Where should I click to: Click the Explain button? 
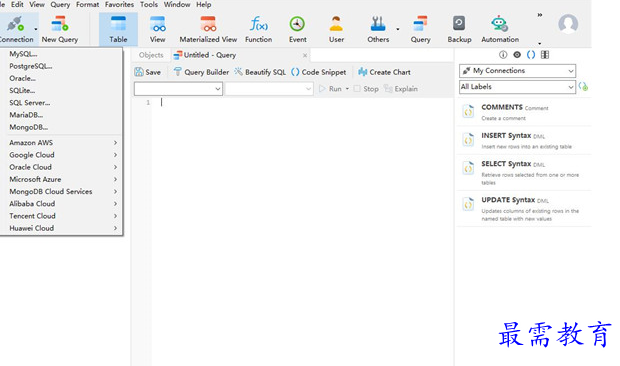(401, 89)
